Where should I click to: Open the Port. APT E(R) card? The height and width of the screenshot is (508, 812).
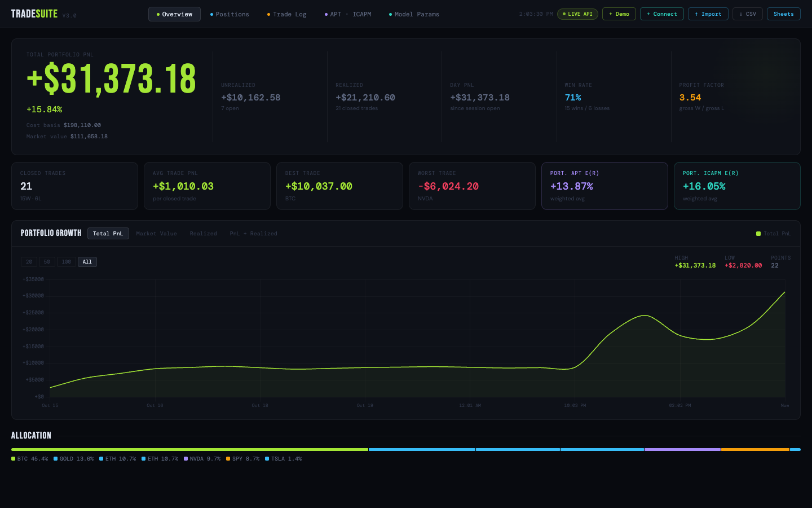tap(604, 186)
